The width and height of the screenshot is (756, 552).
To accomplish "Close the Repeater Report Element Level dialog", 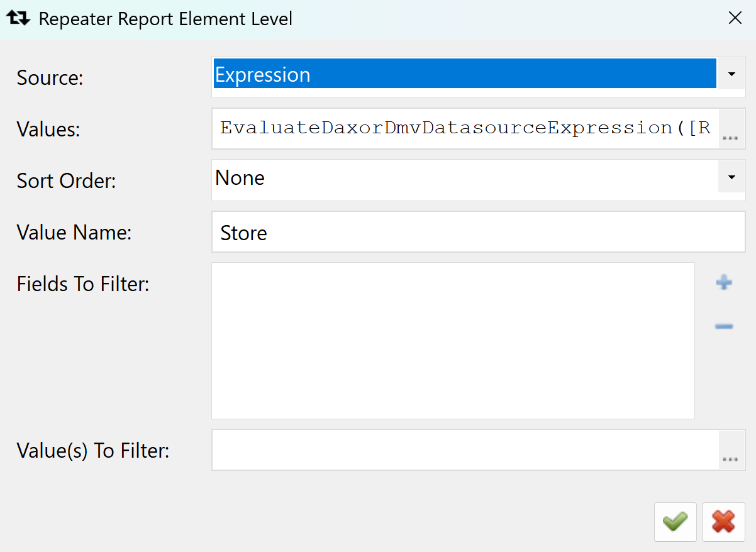I will tap(735, 18).
